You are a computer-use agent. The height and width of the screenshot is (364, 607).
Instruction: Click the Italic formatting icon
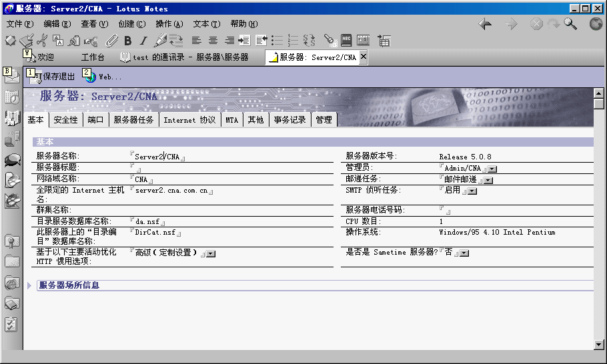(x=143, y=41)
